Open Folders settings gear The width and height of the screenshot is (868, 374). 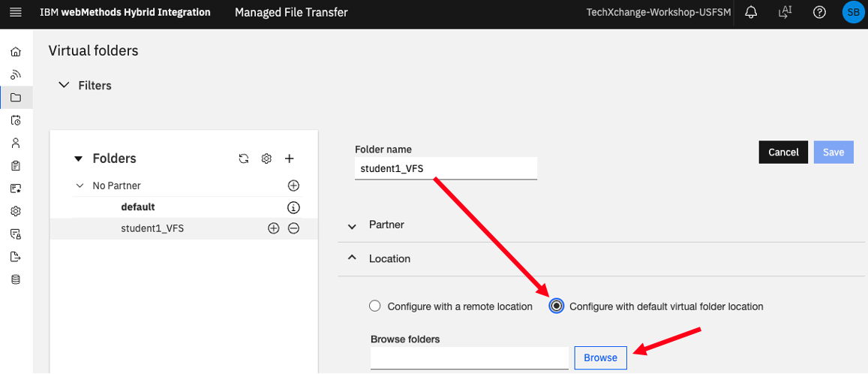(x=266, y=158)
